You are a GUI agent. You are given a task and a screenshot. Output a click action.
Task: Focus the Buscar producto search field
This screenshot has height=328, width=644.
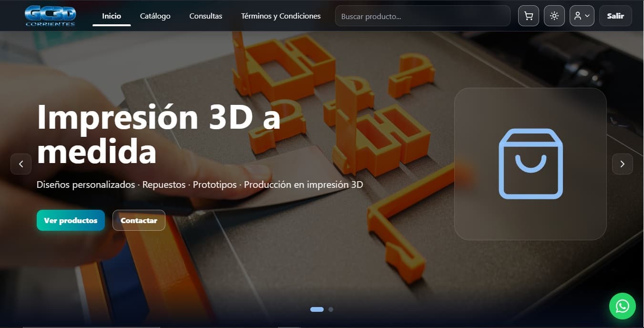pyautogui.click(x=422, y=16)
